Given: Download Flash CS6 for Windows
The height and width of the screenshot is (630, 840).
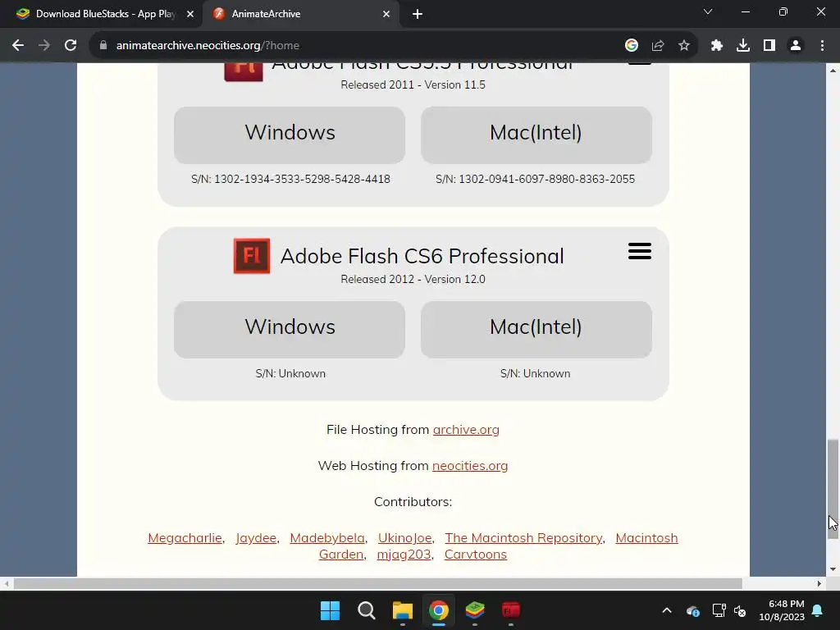Looking at the screenshot, I should pyautogui.click(x=290, y=330).
